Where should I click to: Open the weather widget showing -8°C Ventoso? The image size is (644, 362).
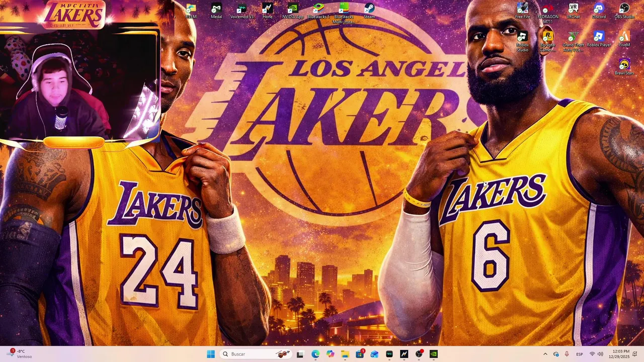pos(20,354)
